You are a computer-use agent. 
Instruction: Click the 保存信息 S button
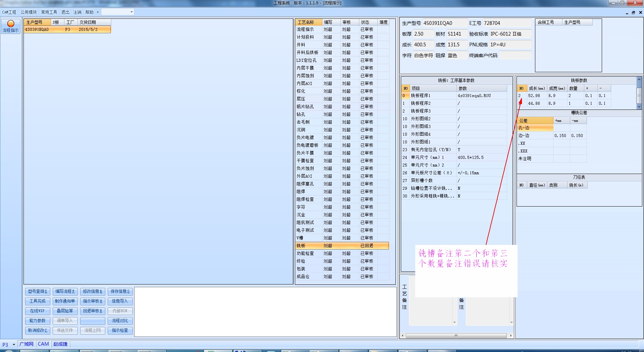click(120, 292)
